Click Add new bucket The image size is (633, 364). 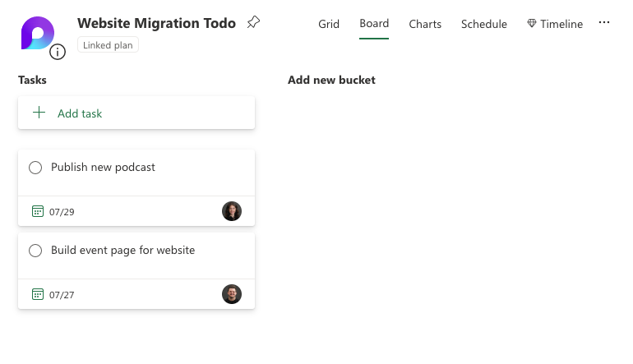[x=331, y=80]
